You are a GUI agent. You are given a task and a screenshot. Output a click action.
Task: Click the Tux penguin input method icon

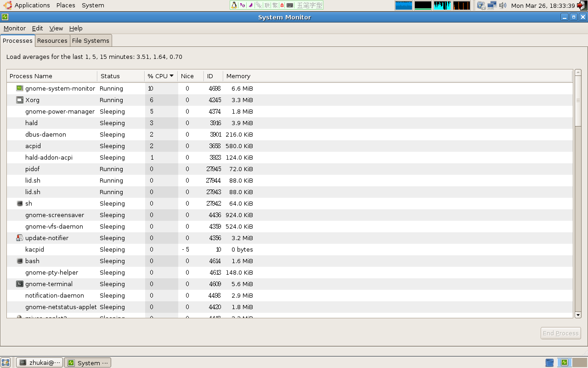pos(234,6)
